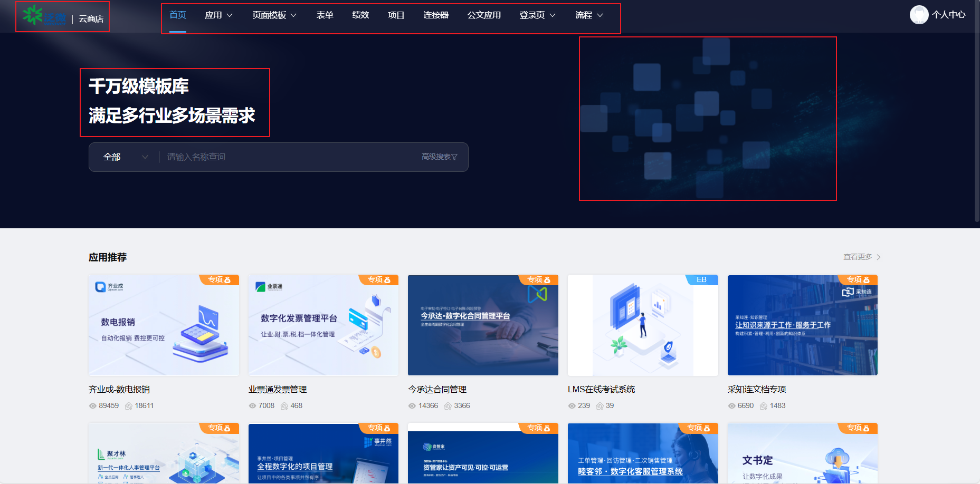Click view-count eye icon under 今承达合同管理

click(x=412, y=406)
